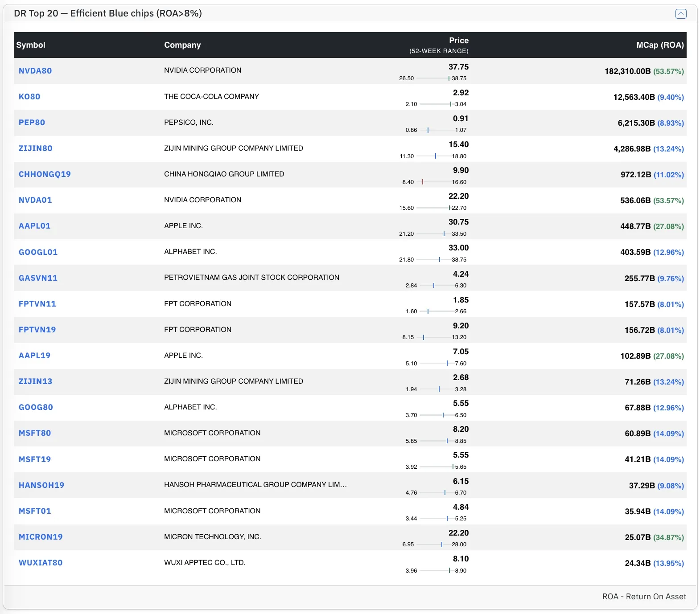Open the AAPL01 symbol link
Screen dimensions: 700x614
[x=35, y=226]
